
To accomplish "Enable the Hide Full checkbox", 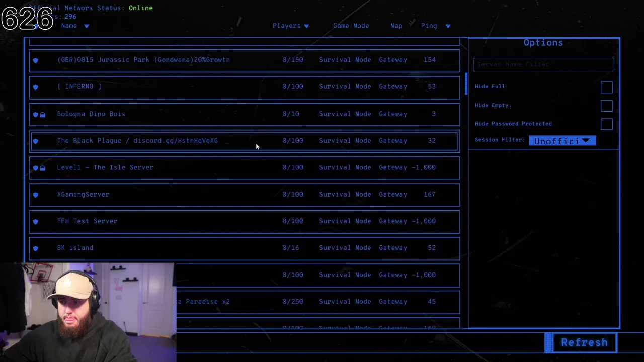I will [x=607, y=87].
